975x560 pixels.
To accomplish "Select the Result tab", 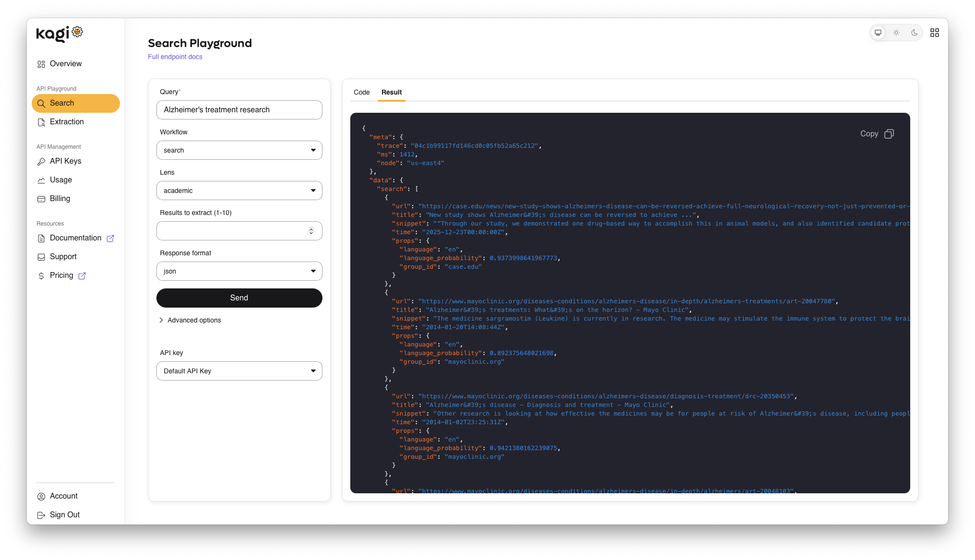I will 392,92.
